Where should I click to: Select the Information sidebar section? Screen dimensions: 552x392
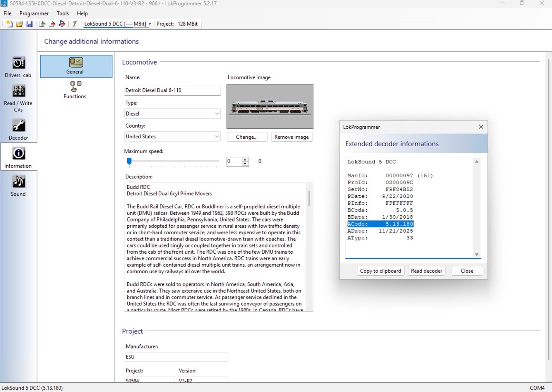point(18,157)
